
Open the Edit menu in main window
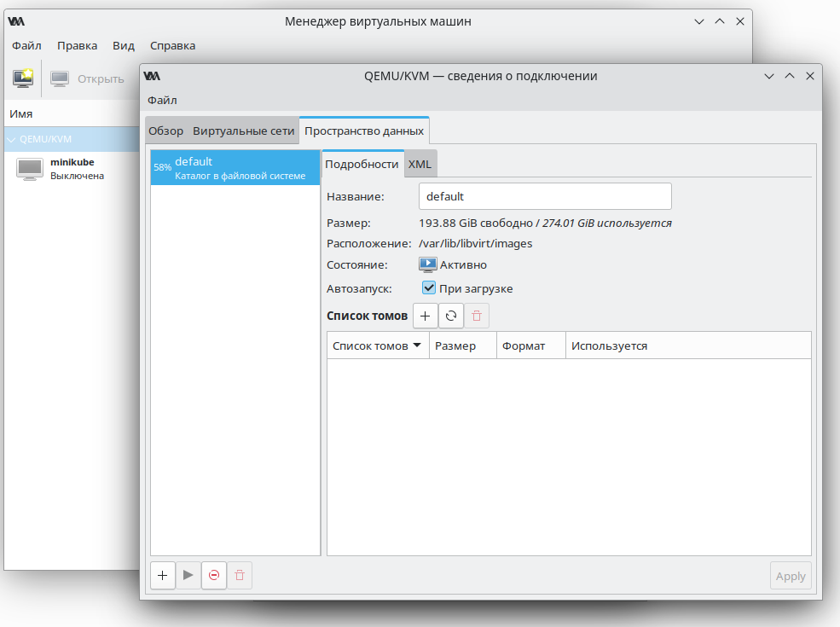tap(77, 45)
